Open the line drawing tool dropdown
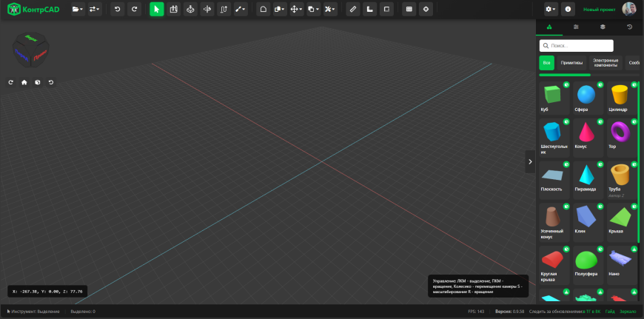644x319 pixels. (x=241, y=9)
